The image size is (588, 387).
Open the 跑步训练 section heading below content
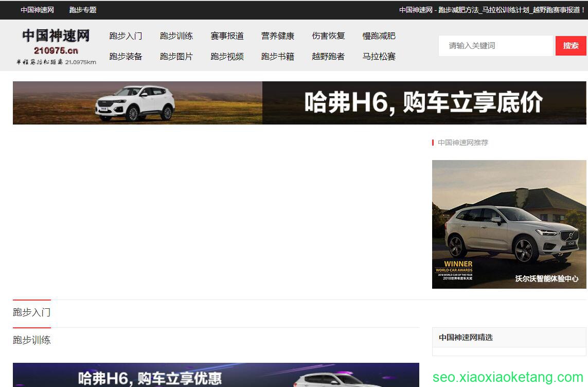(31, 340)
